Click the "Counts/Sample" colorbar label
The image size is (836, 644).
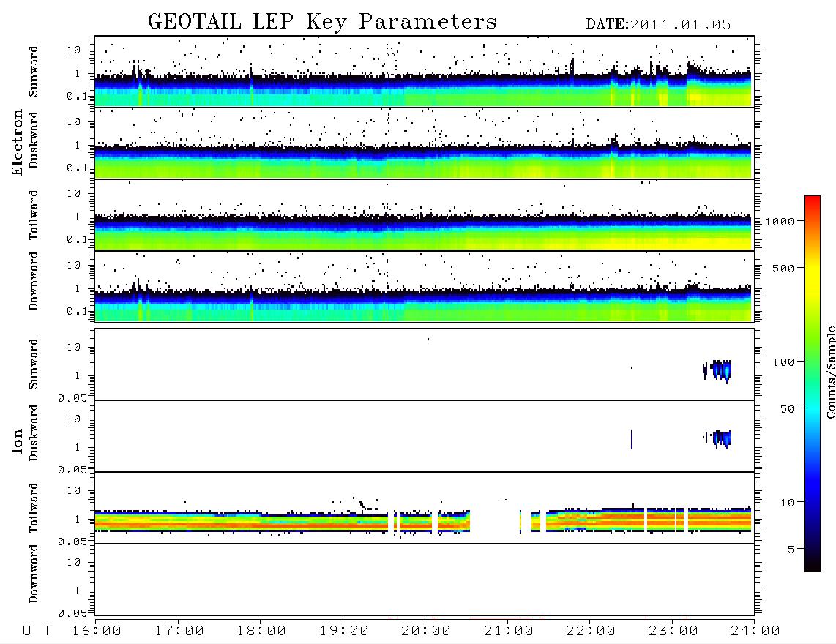[x=831, y=372]
